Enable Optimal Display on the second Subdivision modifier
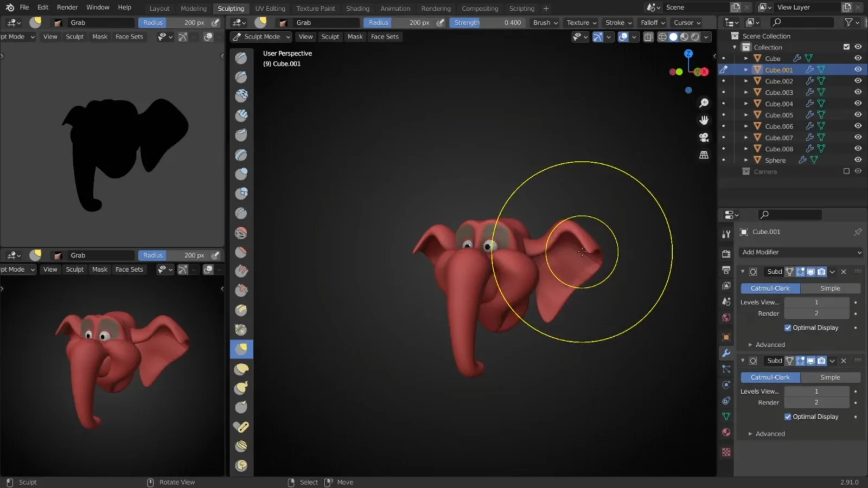868x488 pixels. [788, 416]
